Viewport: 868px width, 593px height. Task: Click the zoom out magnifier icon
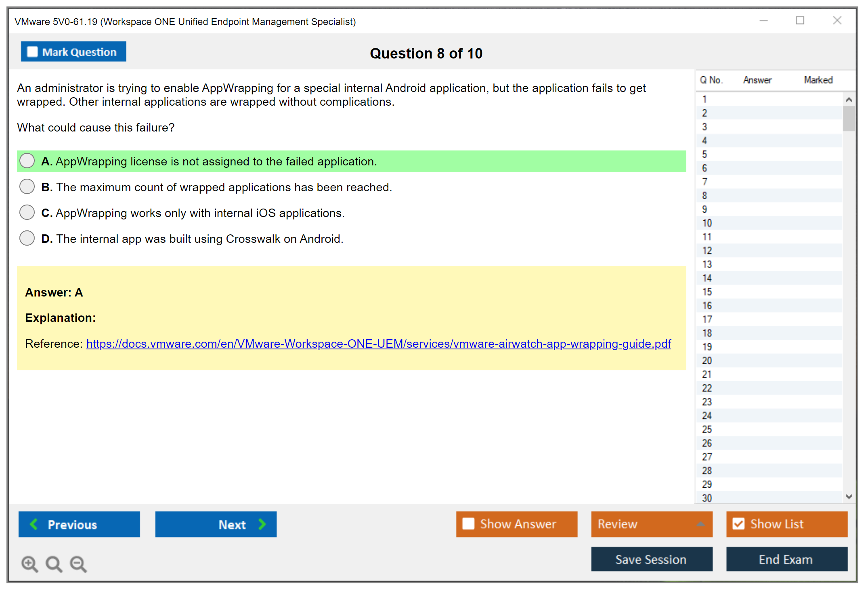coord(78,564)
